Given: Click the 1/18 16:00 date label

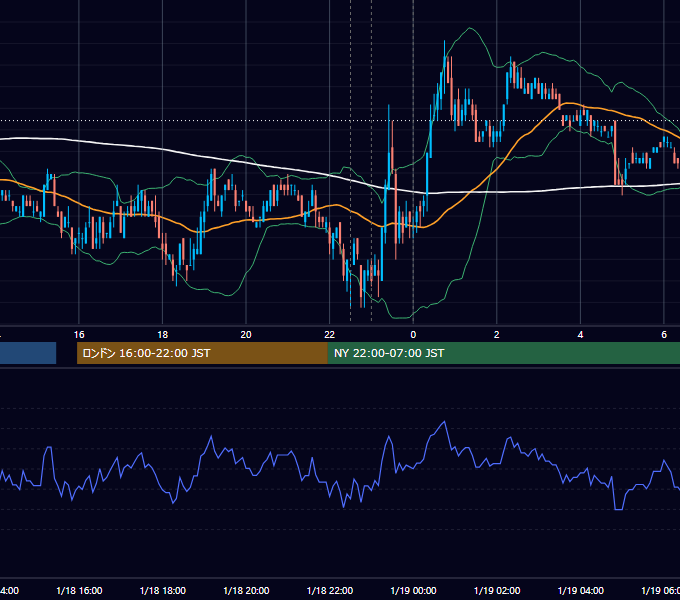Looking at the screenshot, I should point(79,591).
